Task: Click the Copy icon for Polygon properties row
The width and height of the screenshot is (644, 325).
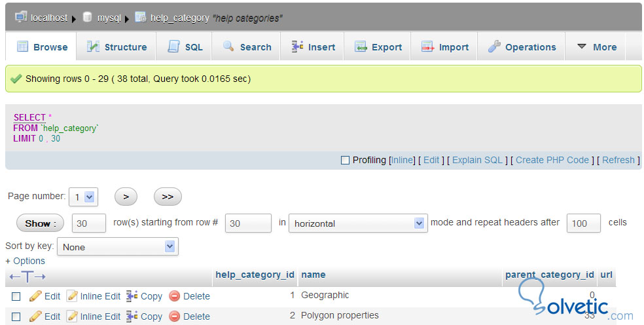Action: [132, 316]
